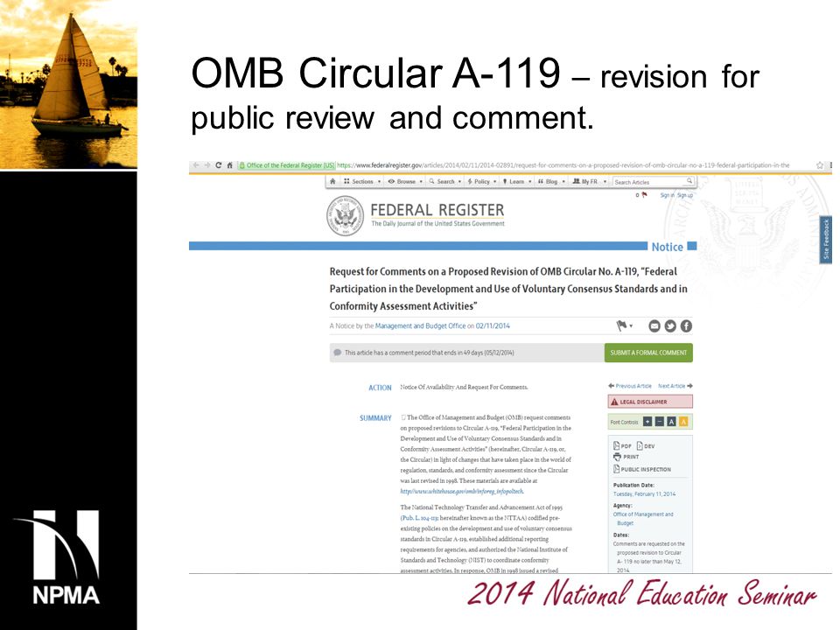The height and width of the screenshot is (630, 840).
Task: Click Submit a Formal Comment button
Action: pyautogui.click(x=648, y=353)
